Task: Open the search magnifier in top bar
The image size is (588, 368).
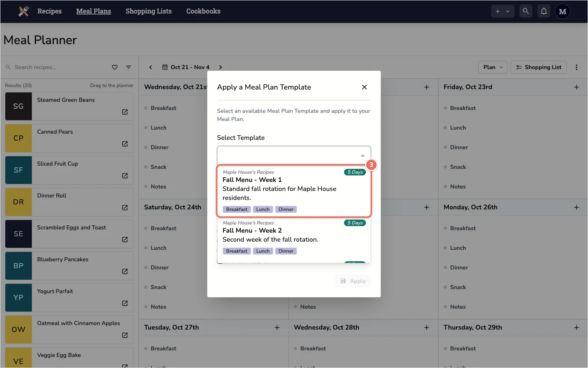Action: coord(526,11)
